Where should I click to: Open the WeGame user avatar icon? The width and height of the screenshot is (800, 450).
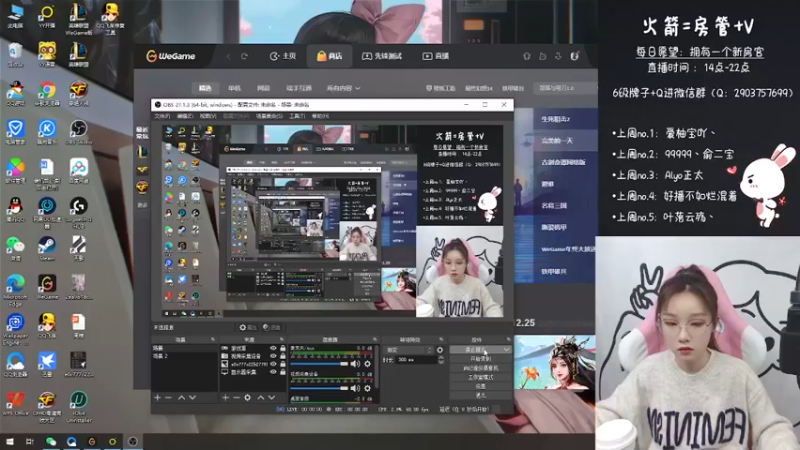(x=574, y=56)
